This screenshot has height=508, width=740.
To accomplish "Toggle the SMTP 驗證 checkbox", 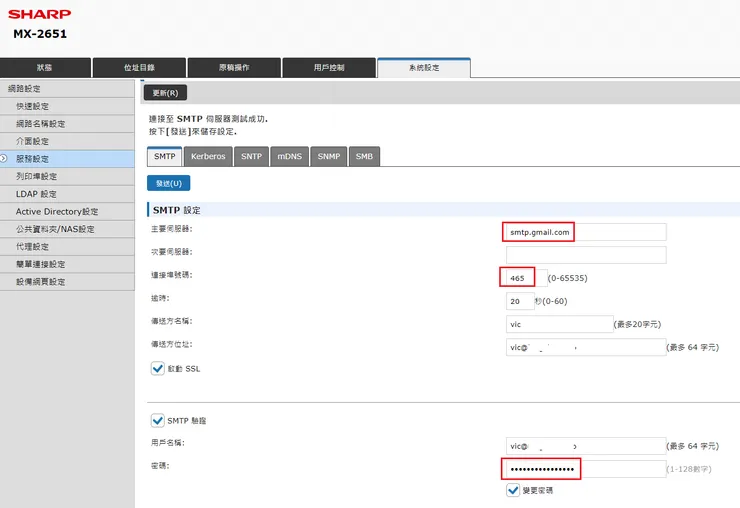I will (158, 420).
